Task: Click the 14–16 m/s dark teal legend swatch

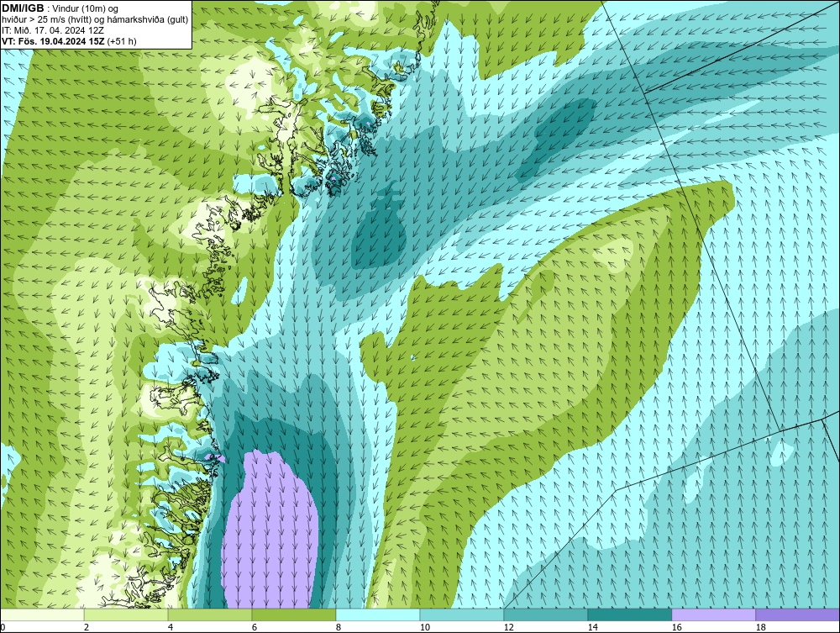Action: click(x=629, y=615)
